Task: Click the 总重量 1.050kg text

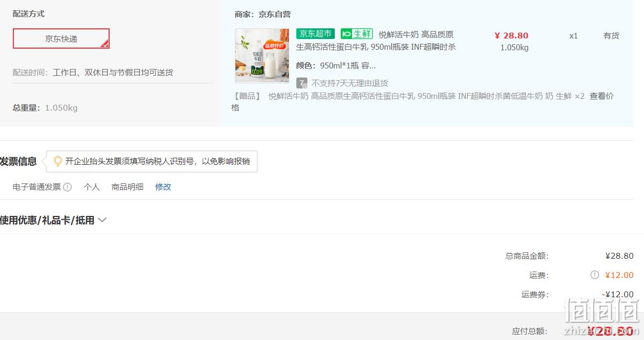Action: 45,108
